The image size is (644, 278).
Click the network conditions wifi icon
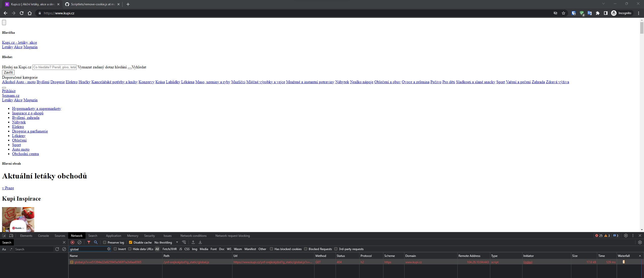click(x=184, y=242)
